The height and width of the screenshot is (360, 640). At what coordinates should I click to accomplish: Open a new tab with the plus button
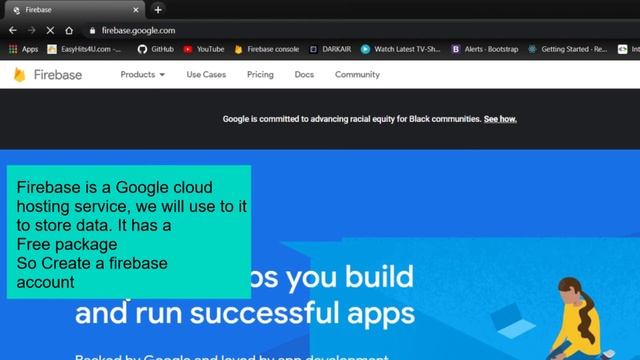pyautogui.click(x=158, y=9)
